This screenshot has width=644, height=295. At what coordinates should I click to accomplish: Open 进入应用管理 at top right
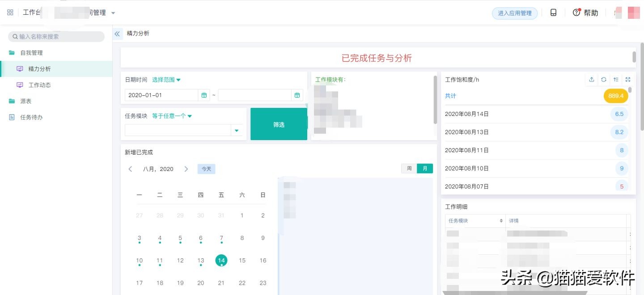coord(515,13)
